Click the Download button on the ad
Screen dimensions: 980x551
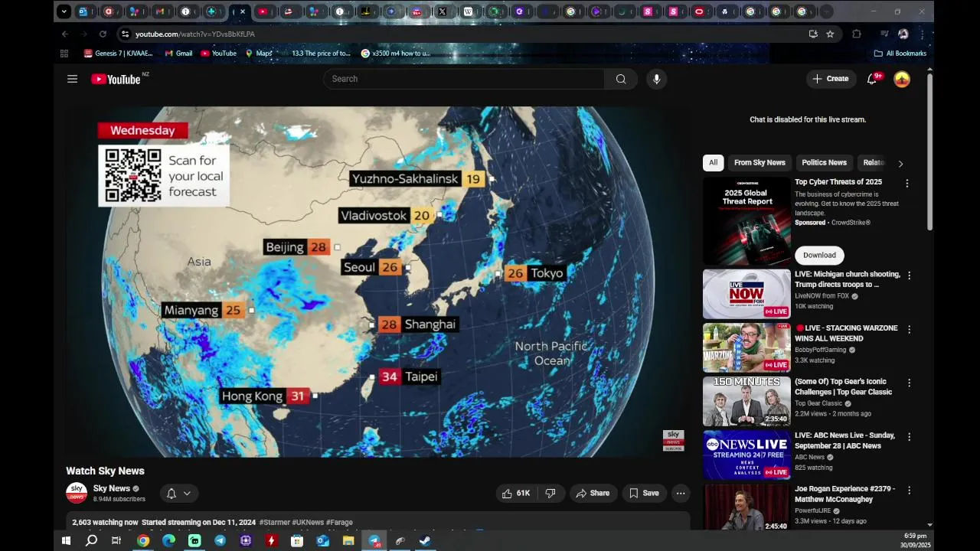click(819, 255)
